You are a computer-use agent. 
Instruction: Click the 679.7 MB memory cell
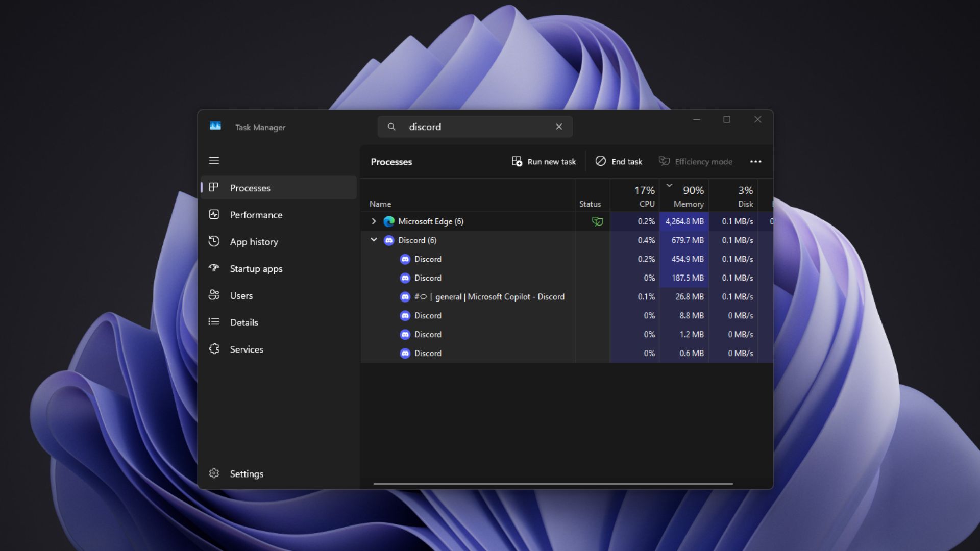coord(684,240)
